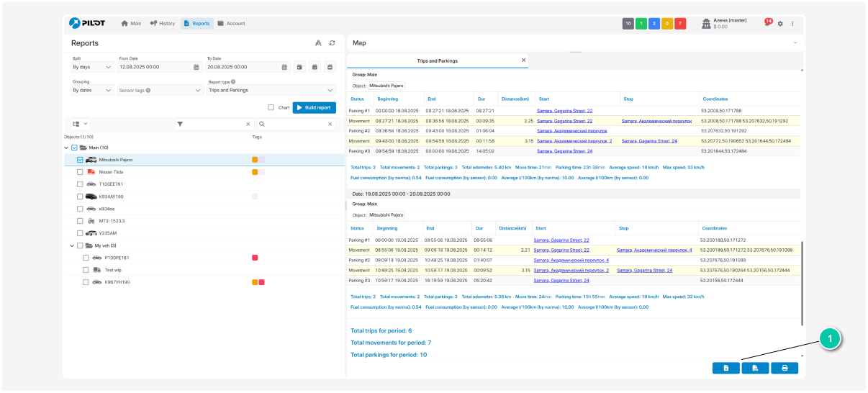Click the red status counter showing 7

click(x=680, y=24)
